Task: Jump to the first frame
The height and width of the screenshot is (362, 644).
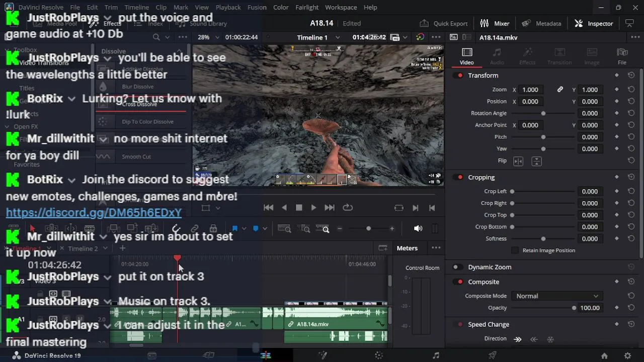Action: tap(269, 208)
